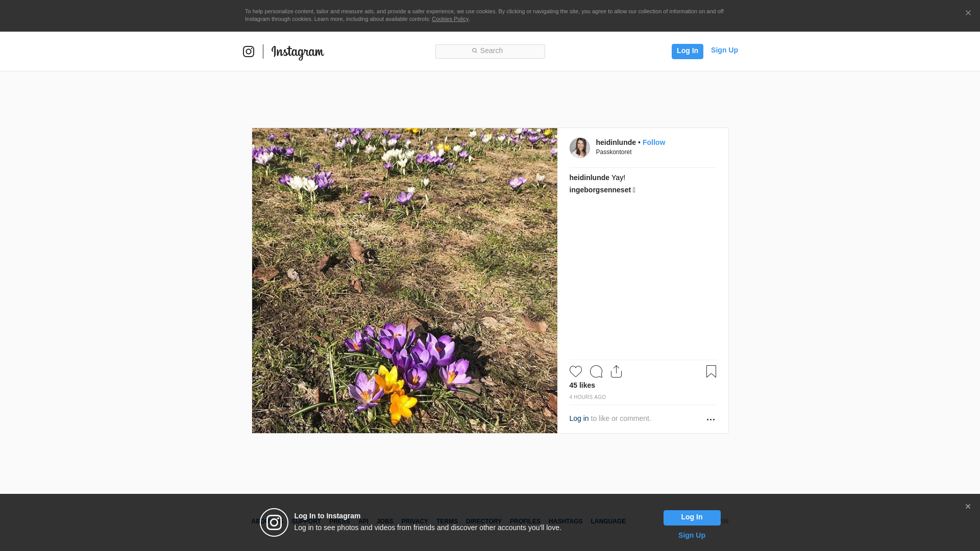Image resolution: width=980 pixels, height=551 pixels.
Task: Open the JOBS footer link
Action: (385, 521)
